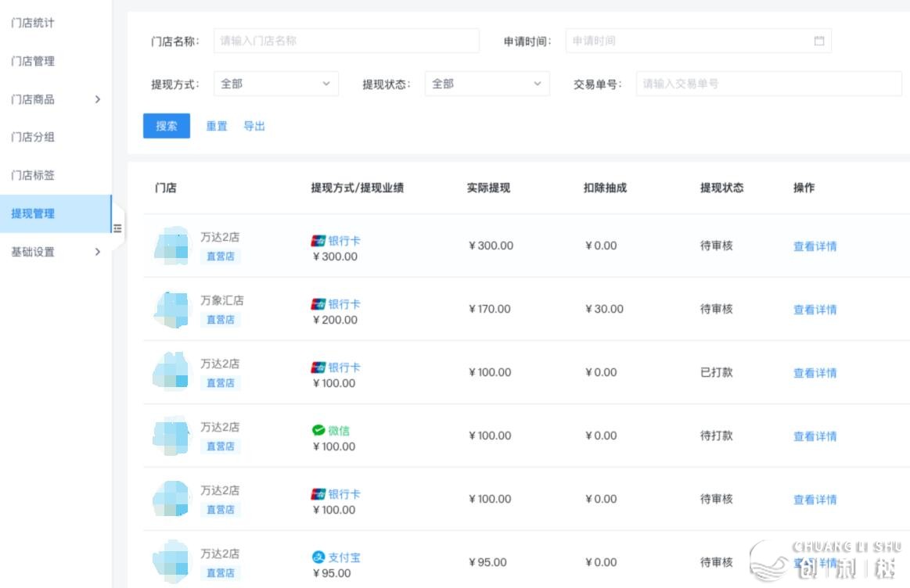The height and width of the screenshot is (588, 910).
Task: Open store thumbnail in the 待打款 row
Action: [x=172, y=435]
